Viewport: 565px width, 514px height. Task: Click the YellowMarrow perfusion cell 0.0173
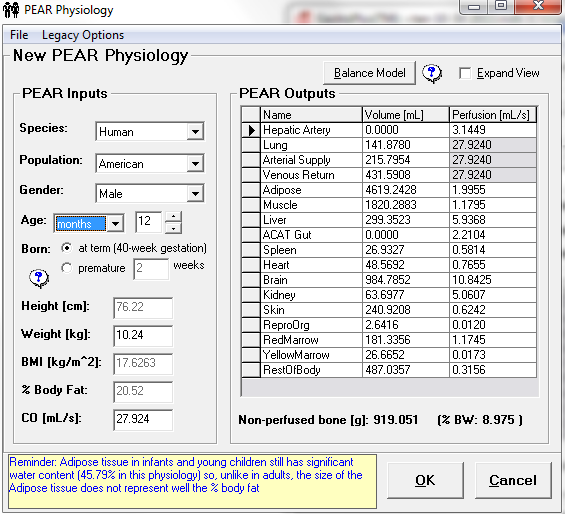493,355
